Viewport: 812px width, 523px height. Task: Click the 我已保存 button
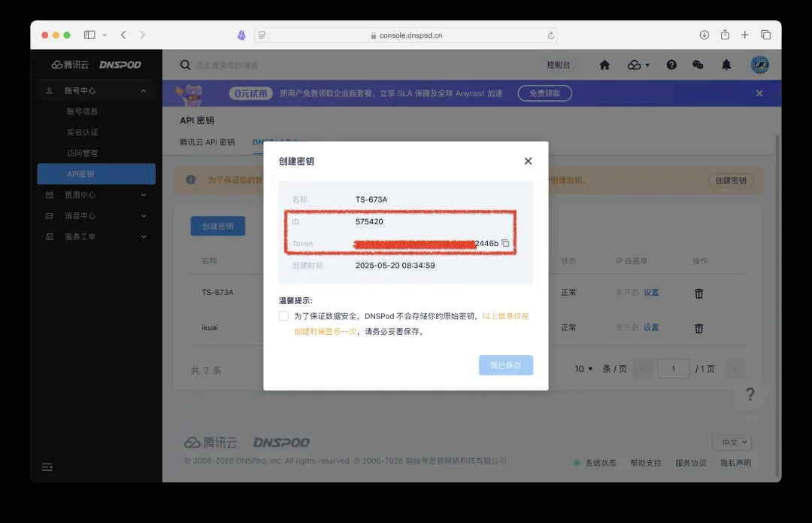505,365
